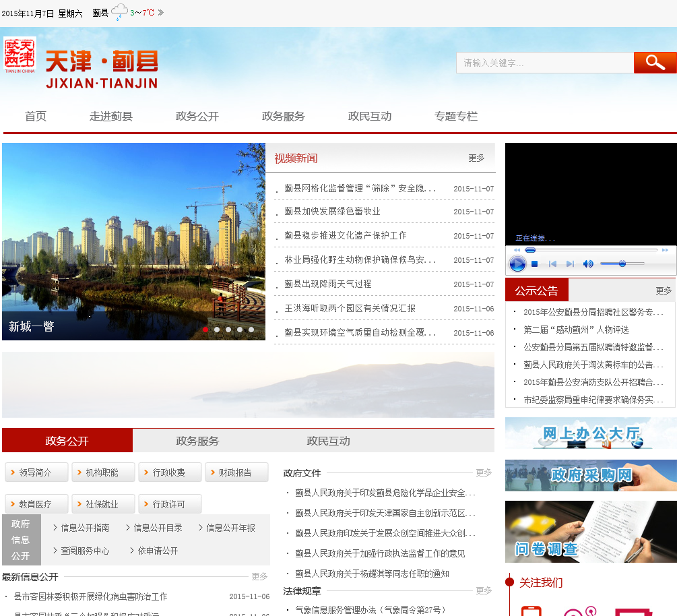
Task: Click the 新城一瞥 slideshow image
Action: [x=133, y=241]
